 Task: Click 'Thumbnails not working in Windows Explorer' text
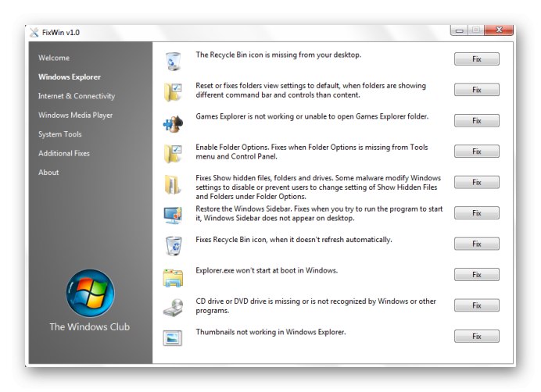(270, 332)
